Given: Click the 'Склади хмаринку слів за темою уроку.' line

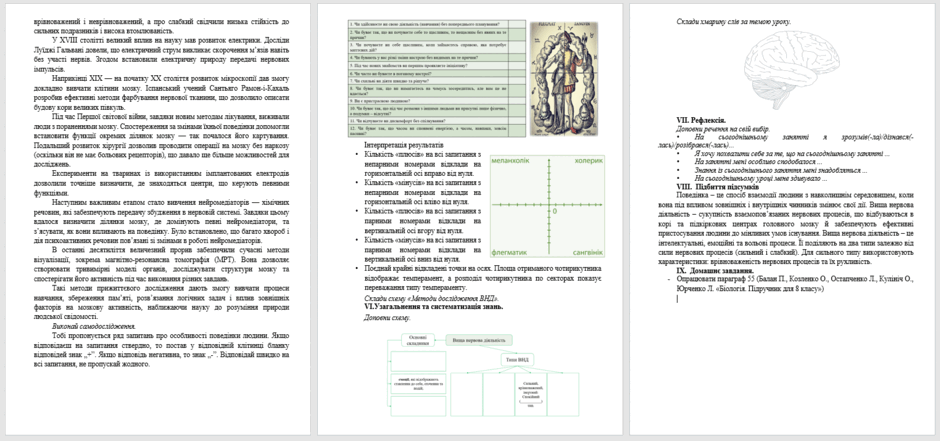Looking at the screenshot, I should coord(733,22).
